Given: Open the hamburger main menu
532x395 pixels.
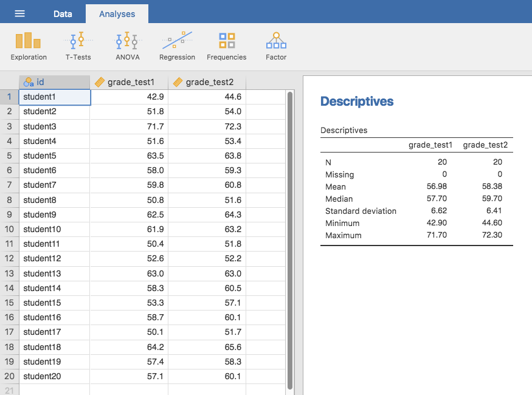Looking at the screenshot, I should tap(20, 13).
